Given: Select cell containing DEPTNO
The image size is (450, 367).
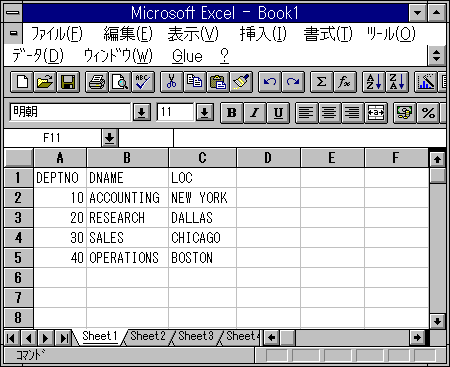Looking at the screenshot, I should pos(60,178).
